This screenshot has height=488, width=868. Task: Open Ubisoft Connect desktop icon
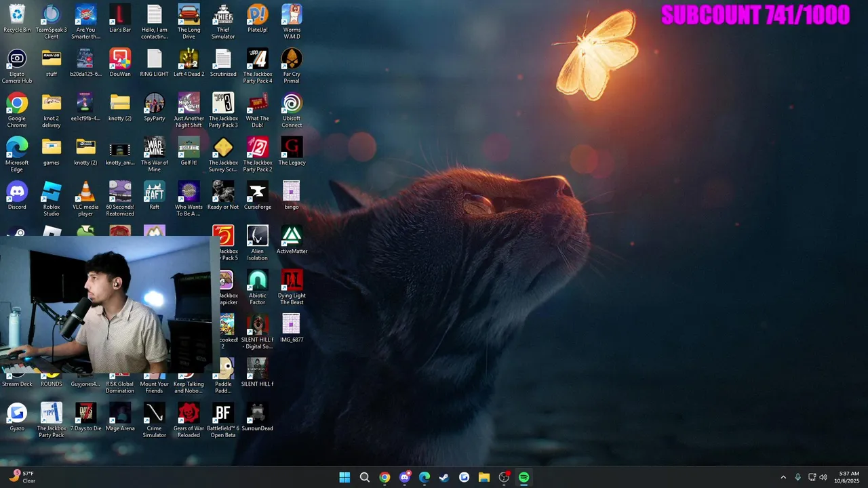292,110
